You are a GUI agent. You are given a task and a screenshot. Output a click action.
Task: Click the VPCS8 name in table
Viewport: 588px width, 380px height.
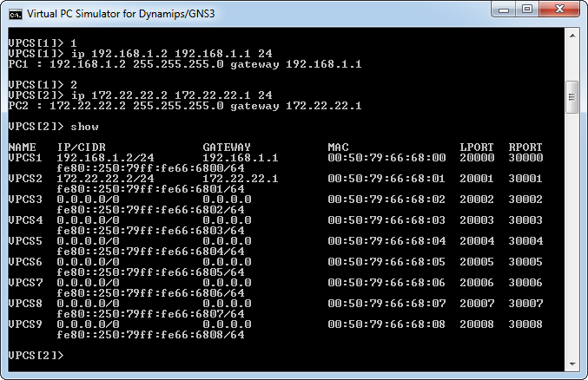coord(25,303)
